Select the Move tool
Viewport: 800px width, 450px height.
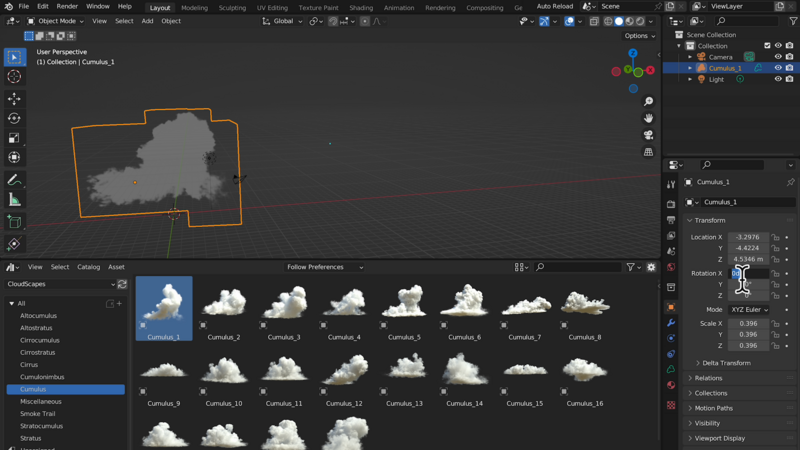(14, 98)
